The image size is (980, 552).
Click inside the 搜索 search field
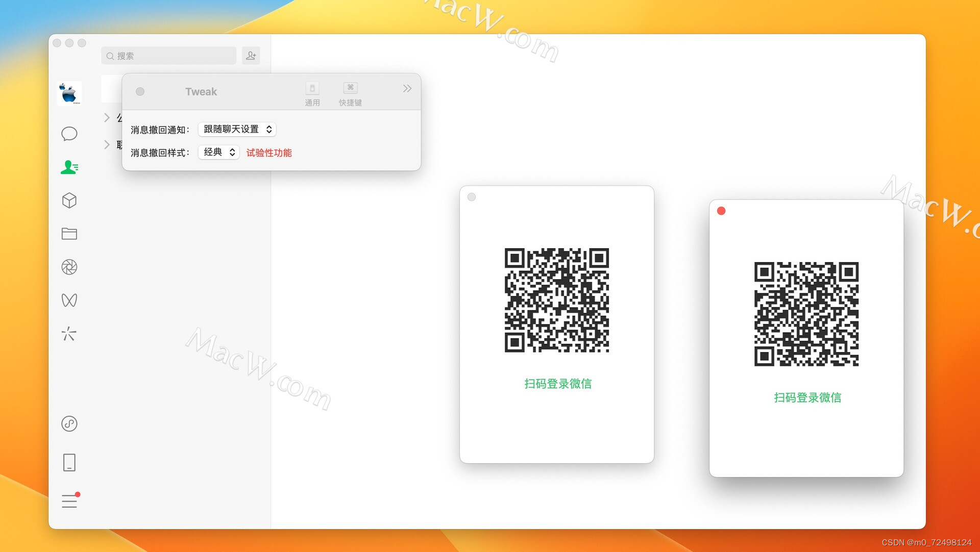pos(168,56)
